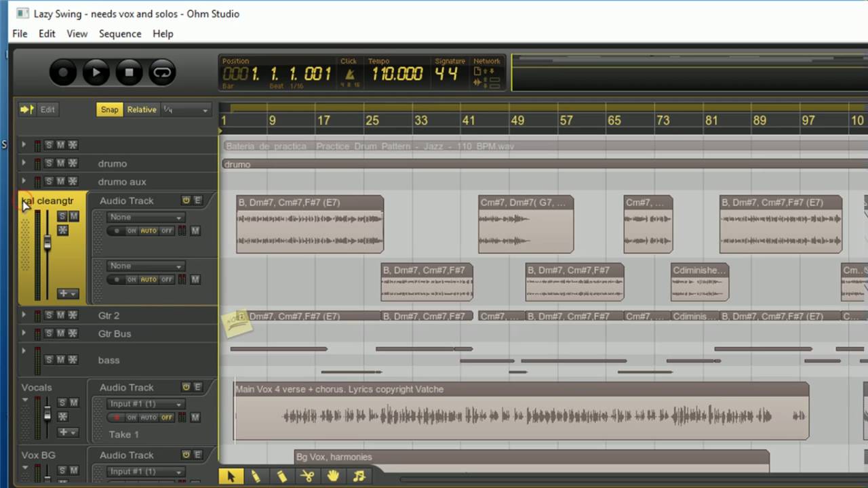The width and height of the screenshot is (868, 488).
Task: Open the View menu
Action: tap(77, 33)
